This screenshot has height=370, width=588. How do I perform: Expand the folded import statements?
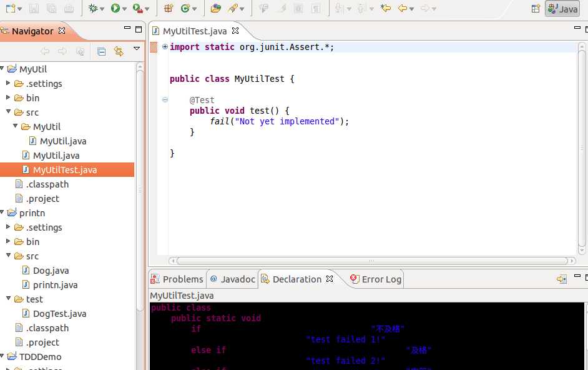click(x=165, y=47)
